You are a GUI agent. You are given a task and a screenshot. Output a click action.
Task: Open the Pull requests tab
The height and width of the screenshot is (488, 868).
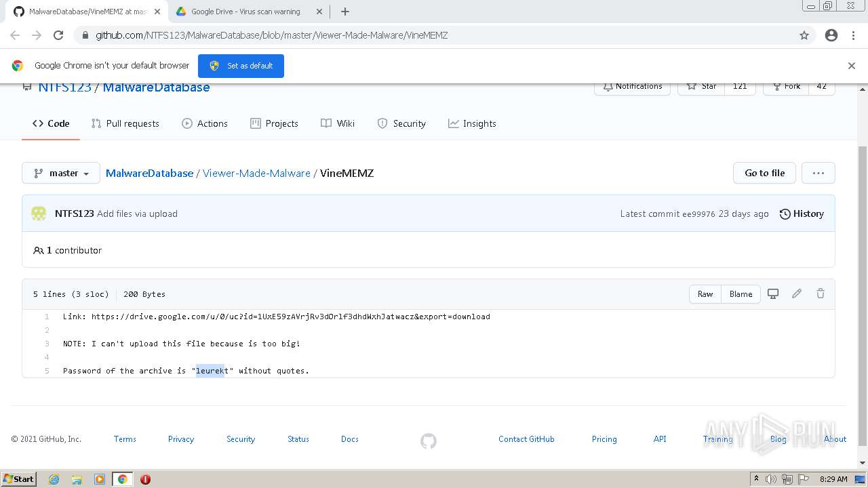point(125,123)
